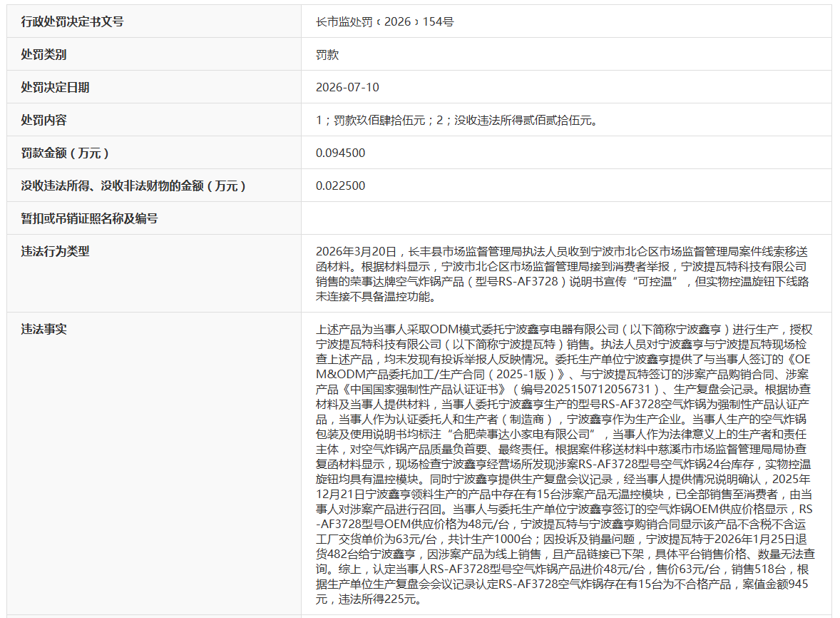Click the penalty type value 罚款
The height and width of the screenshot is (618, 840).
click(x=327, y=55)
